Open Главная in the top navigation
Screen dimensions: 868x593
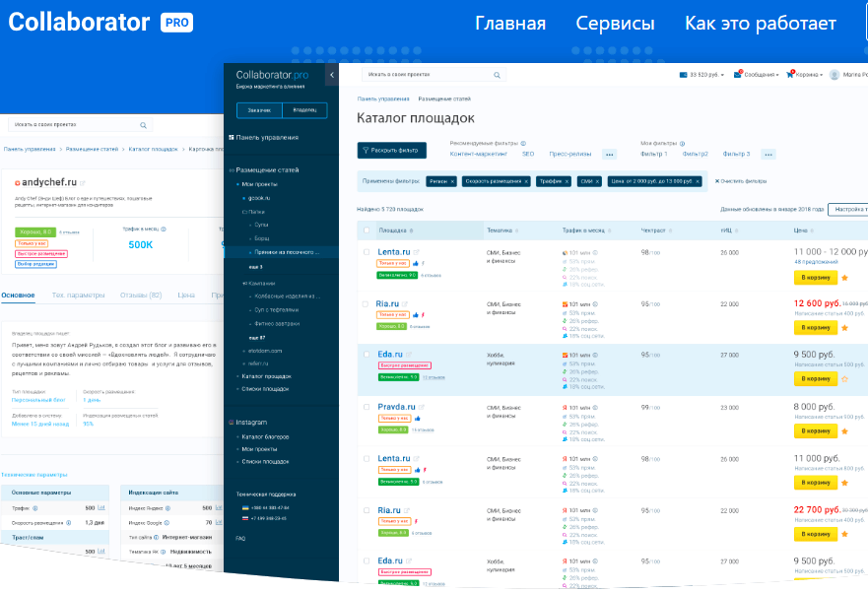[x=510, y=24]
